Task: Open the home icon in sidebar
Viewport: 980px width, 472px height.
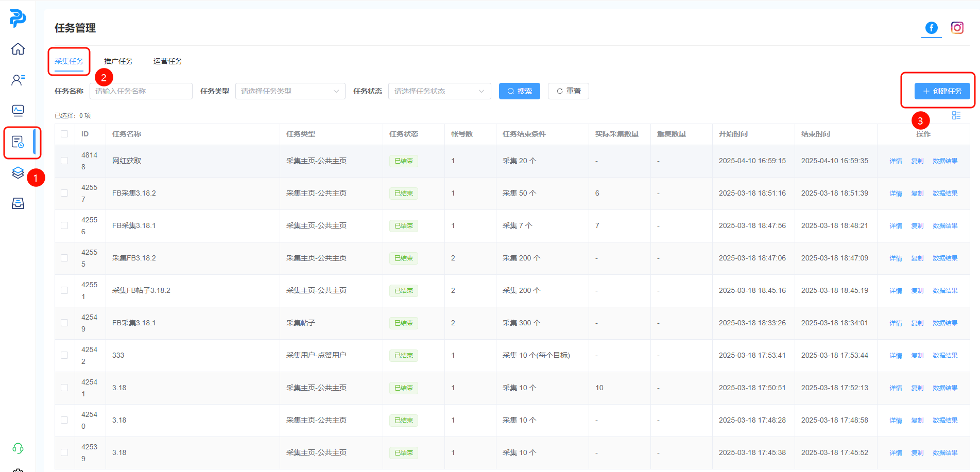Action: coord(18,49)
